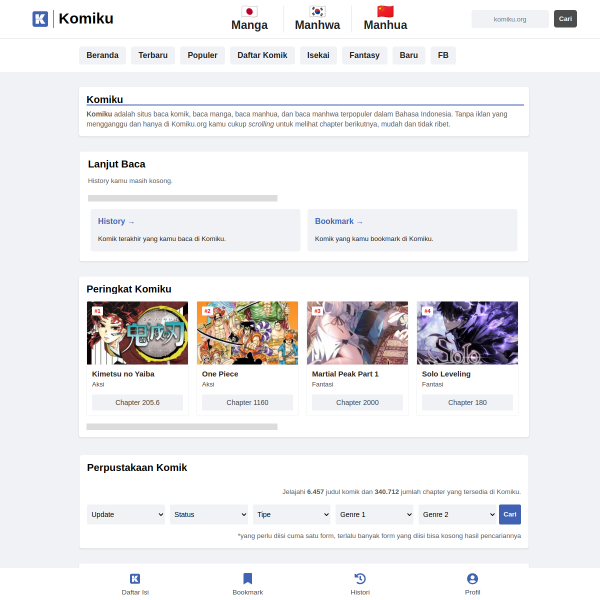The image size is (600, 600).
Task: Open the Terbaru tab
Action: 153,55
